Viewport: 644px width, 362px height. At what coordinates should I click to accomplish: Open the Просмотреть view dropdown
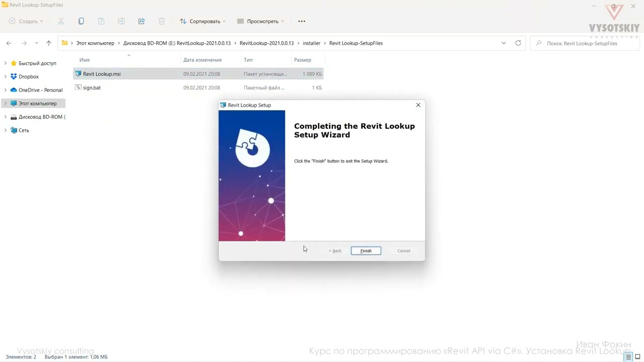click(261, 21)
